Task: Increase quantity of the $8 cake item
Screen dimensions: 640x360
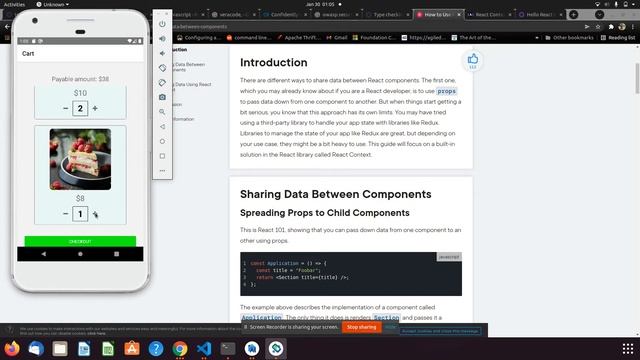Action: tap(95, 214)
